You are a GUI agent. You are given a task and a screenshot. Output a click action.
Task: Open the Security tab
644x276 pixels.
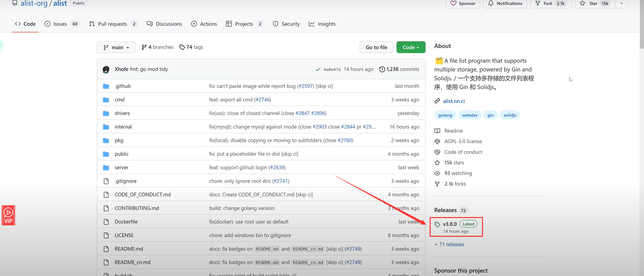point(286,24)
